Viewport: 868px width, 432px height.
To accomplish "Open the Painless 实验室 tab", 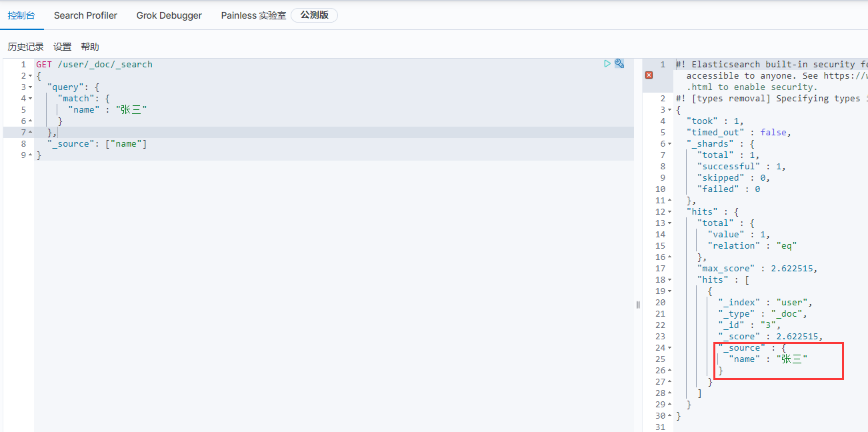I will [253, 15].
